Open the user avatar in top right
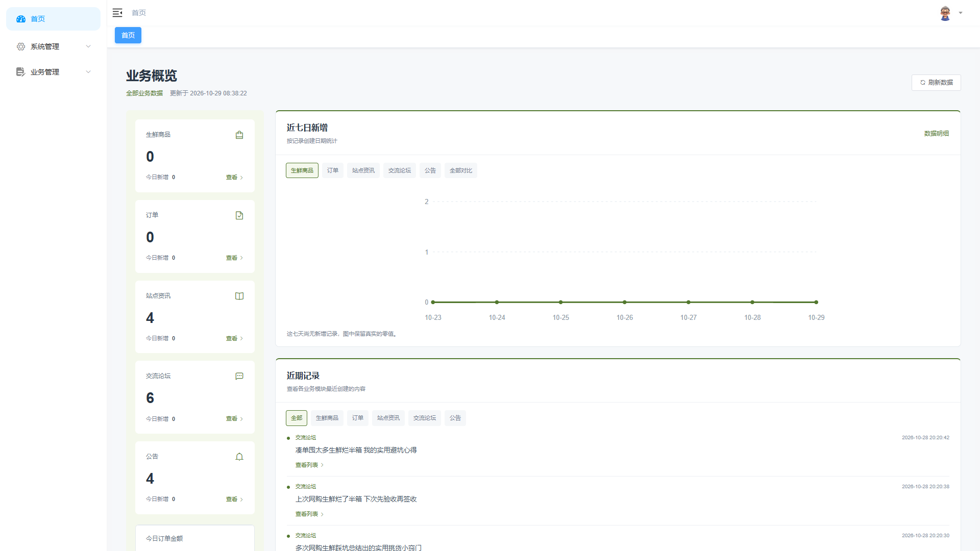Screen dimensions: 980x551 tap(945, 13)
